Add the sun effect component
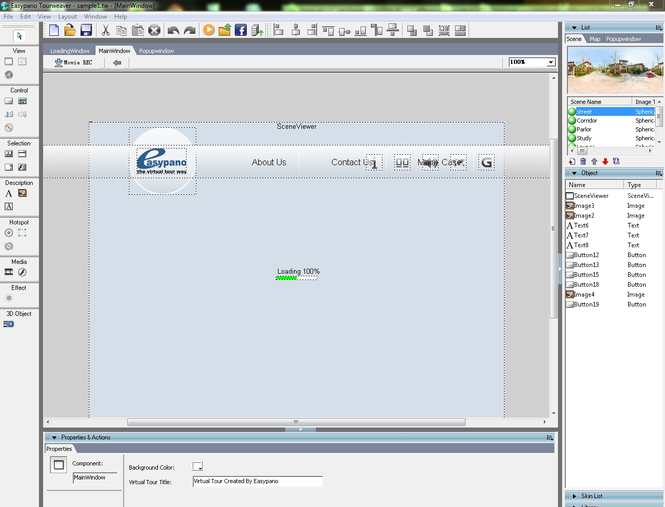665x507 pixels. coord(8,298)
